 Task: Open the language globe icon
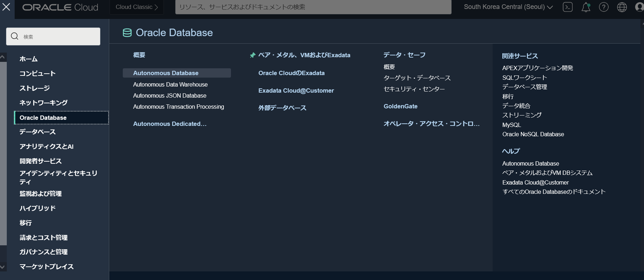coord(622,7)
